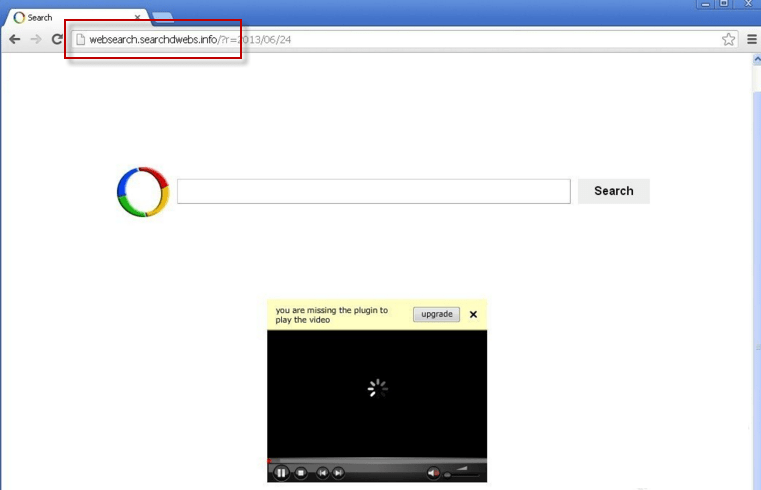This screenshot has height=490, width=761.
Task: Skip to previous track in video player
Action: [322, 473]
